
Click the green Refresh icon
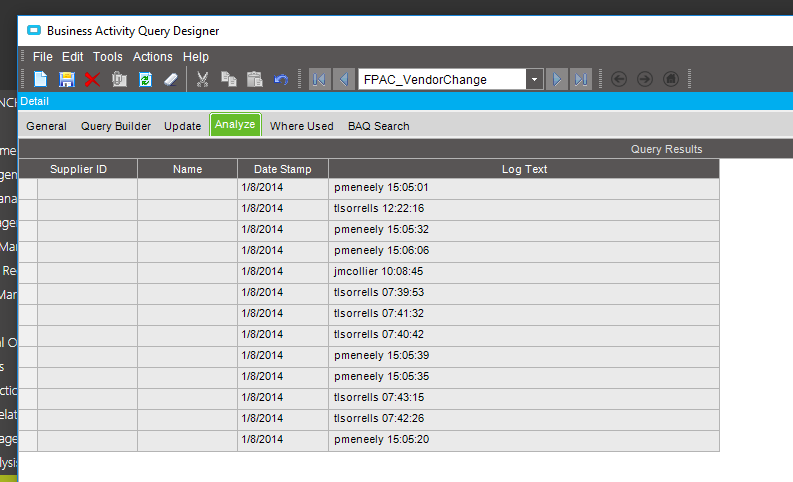tap(145, 79)
